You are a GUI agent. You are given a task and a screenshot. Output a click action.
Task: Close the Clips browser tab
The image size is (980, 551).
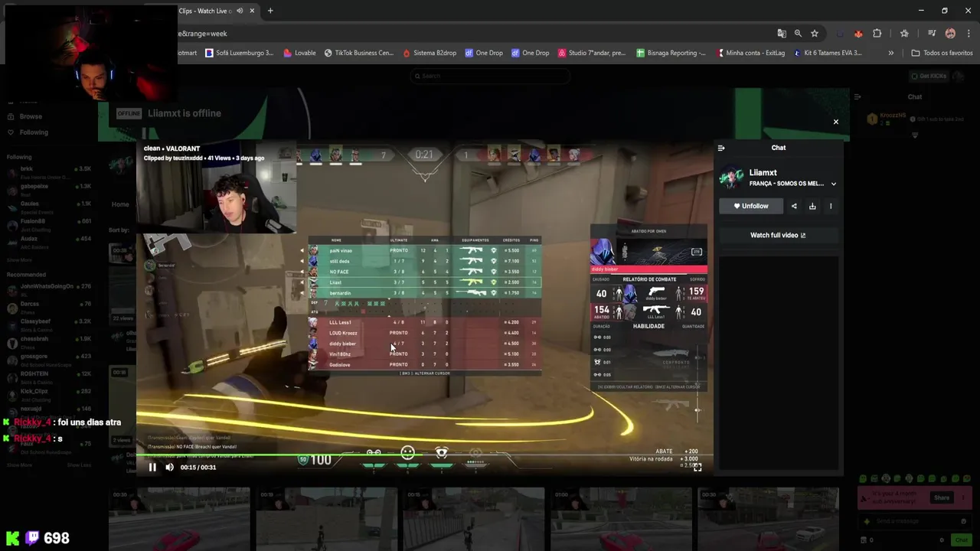252,11
